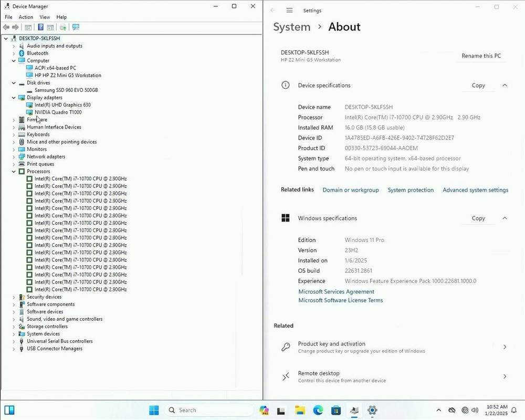
Task: Select HP HP Z2 Mini G5 Workstation
Action: tap(68, 76)
